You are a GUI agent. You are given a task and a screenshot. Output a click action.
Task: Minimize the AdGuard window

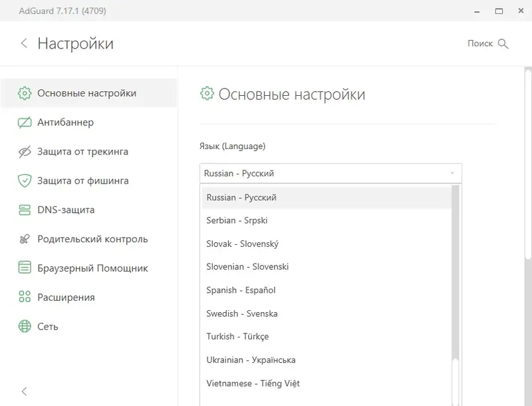[x=477, y=11]
